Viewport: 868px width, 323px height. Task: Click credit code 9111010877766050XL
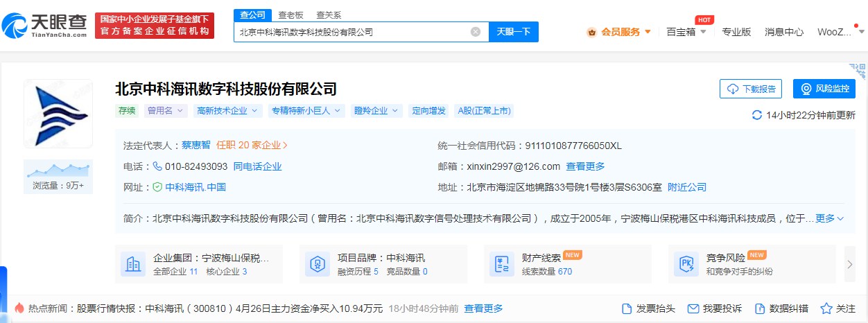coord(573,146)
